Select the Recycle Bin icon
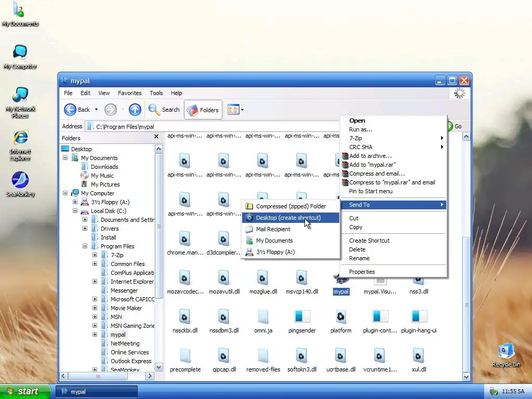 (506, 355)
